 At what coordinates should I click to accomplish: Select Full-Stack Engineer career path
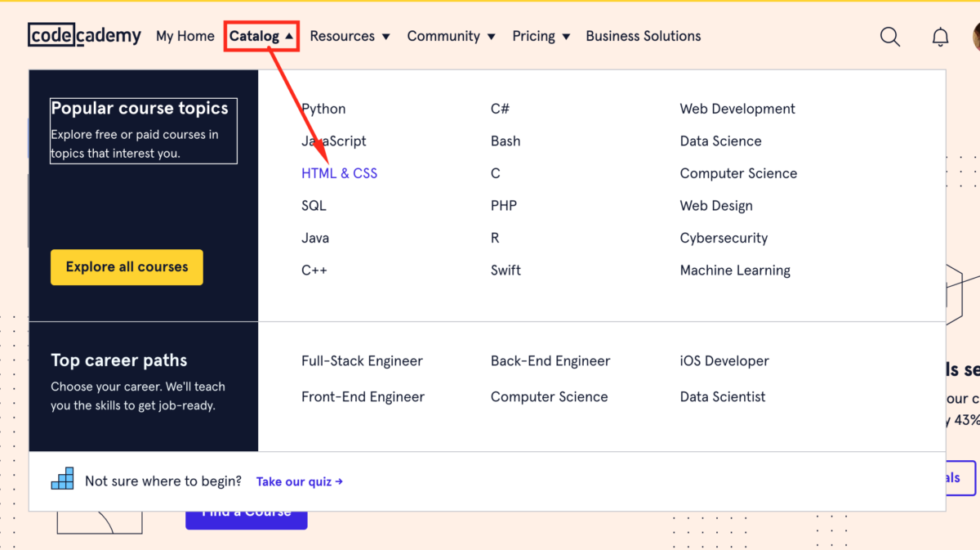click(362, 361)
